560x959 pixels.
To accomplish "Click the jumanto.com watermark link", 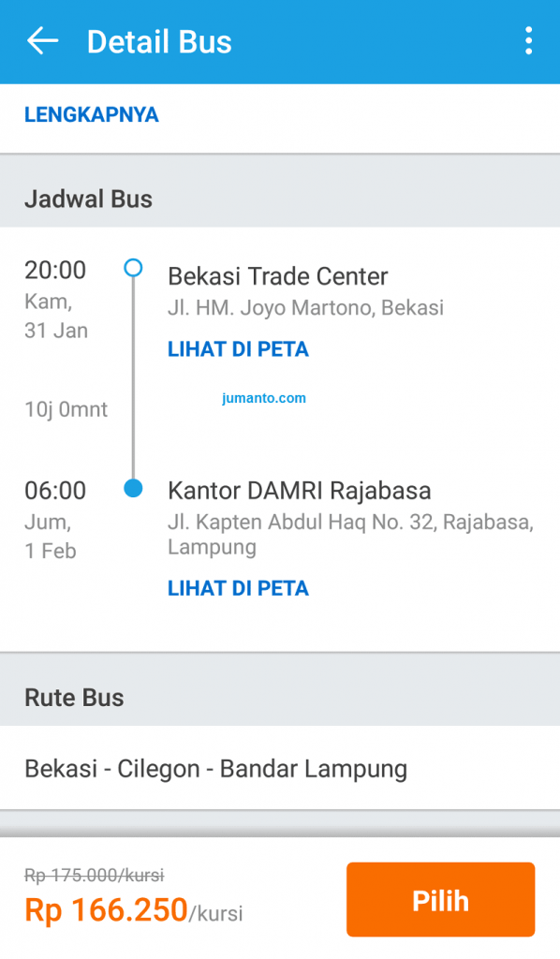I will click(x=264, y=398).
